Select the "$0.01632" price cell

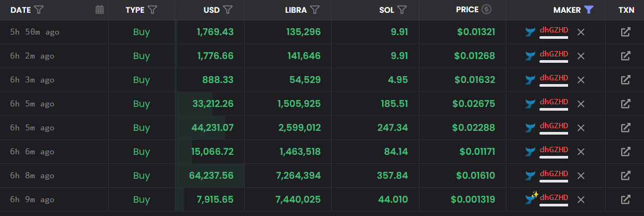(475, 80)
